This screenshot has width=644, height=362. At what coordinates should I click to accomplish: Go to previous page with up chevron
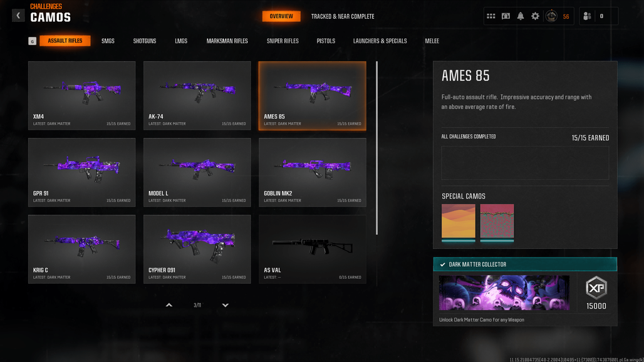pos(169,305)
